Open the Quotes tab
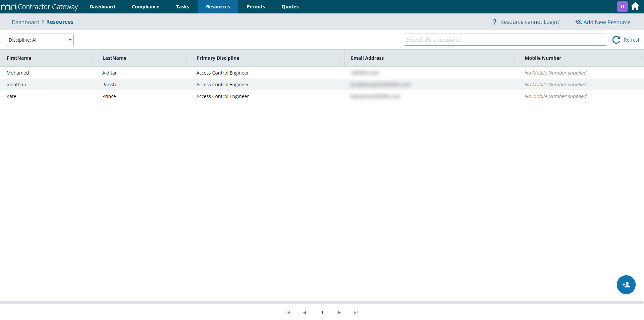Image resolution: width=644 pixels, height=320 pixels. [290, 7]
